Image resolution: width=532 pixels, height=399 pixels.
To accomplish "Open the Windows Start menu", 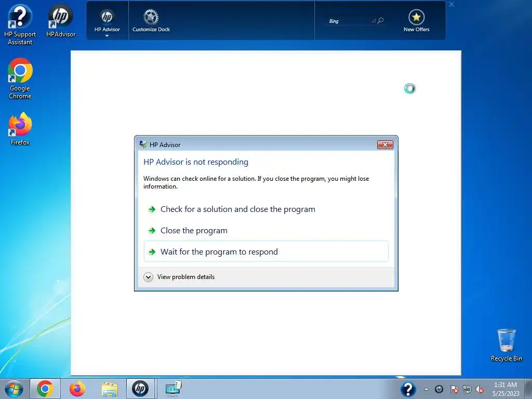I will pyautogui.click(x=14, y=389).
